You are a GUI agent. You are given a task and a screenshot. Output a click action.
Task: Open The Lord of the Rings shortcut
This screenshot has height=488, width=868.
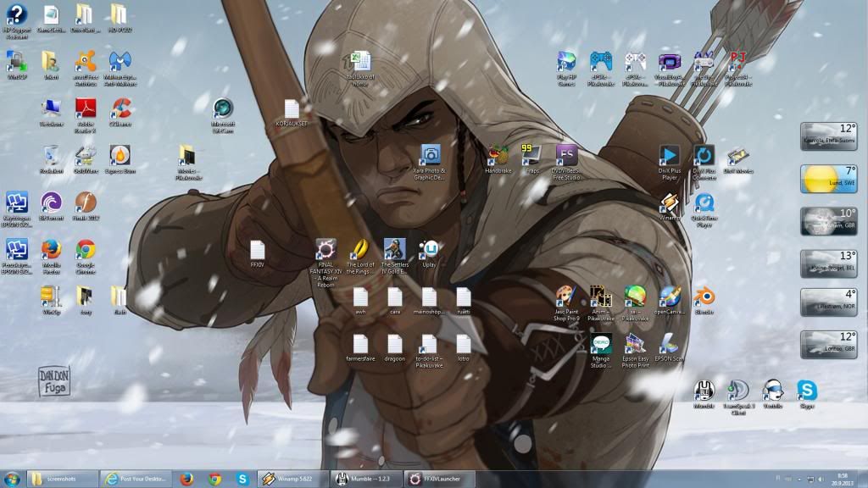pyautogui.click(x=359, y=256)
